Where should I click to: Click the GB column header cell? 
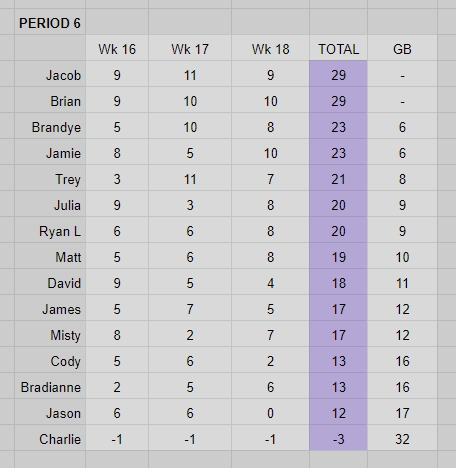point(402,48)
